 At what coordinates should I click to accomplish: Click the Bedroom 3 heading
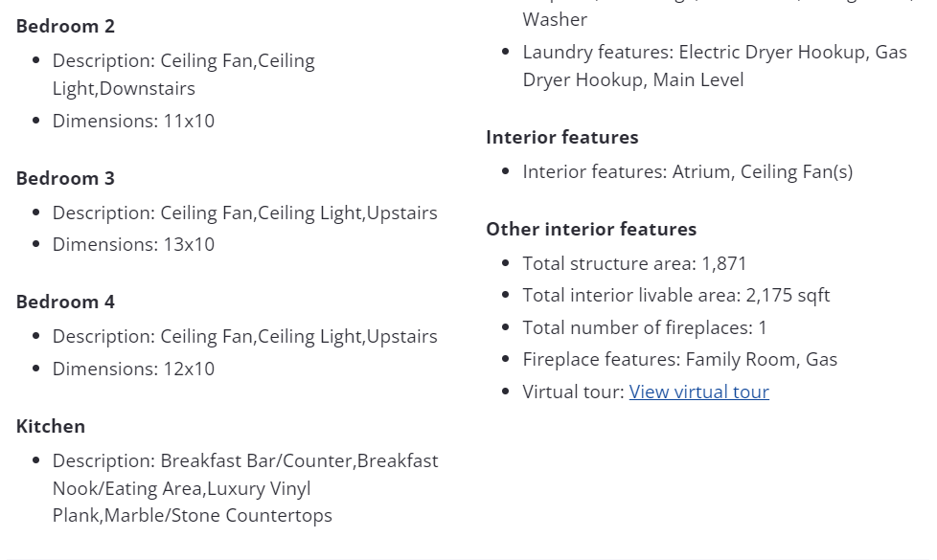[x=65, y=178]
